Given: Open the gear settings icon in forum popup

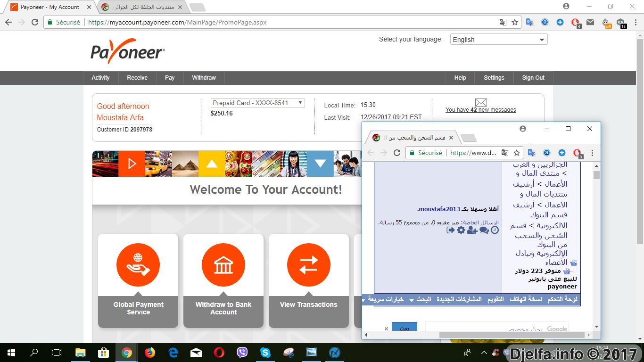Looking at the screenshot, I should [461, 230].
